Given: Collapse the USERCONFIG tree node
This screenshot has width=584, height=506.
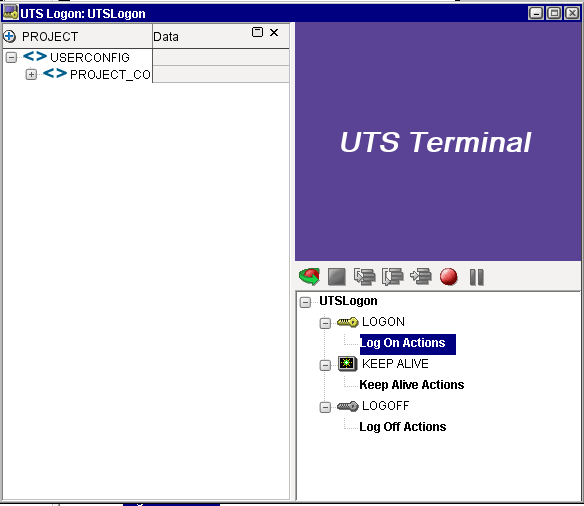Looking at the screenshot, I should 12,57.
